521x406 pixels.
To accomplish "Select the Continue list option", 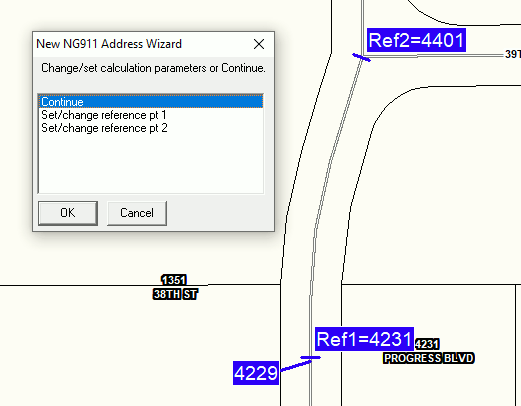I will pyautogui.click(x=151, y=102).
